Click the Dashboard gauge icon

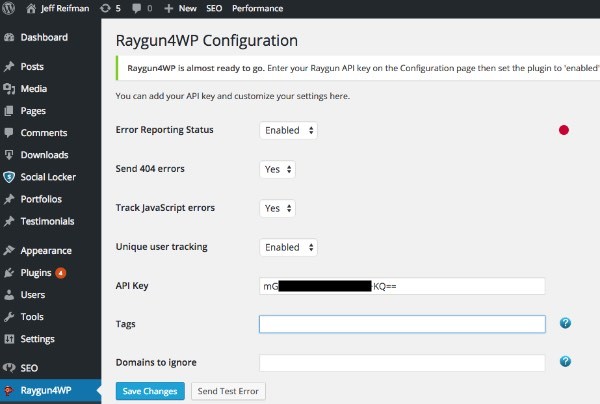(x=9, y=37)
